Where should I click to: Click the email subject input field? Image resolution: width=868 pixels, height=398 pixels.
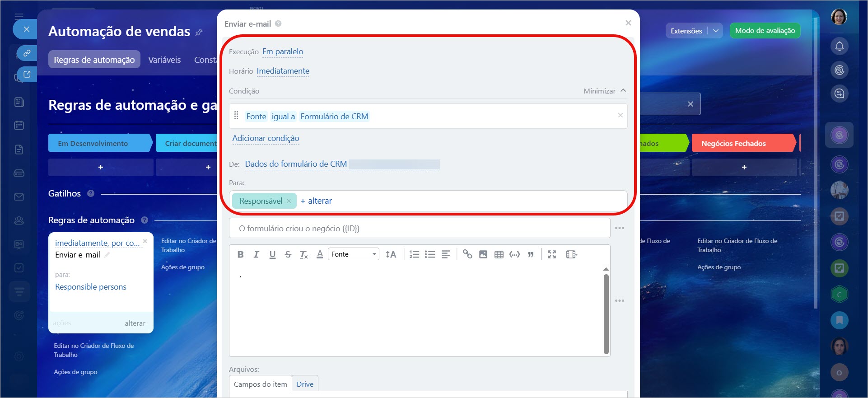pos(419,229)
